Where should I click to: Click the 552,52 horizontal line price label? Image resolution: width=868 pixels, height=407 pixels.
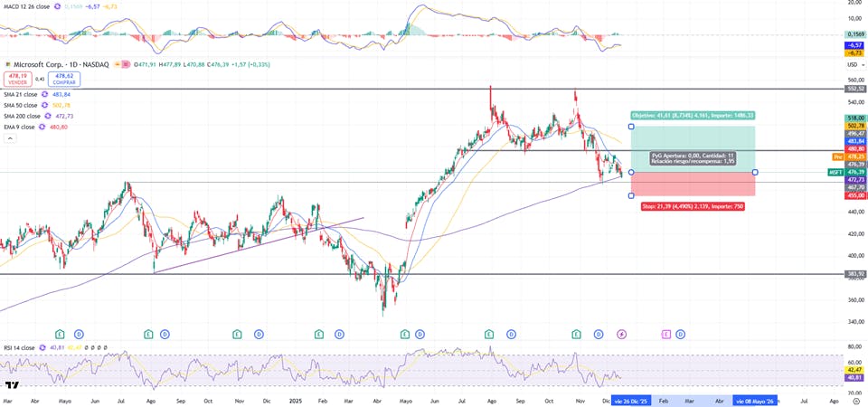[x=855, y=89]
